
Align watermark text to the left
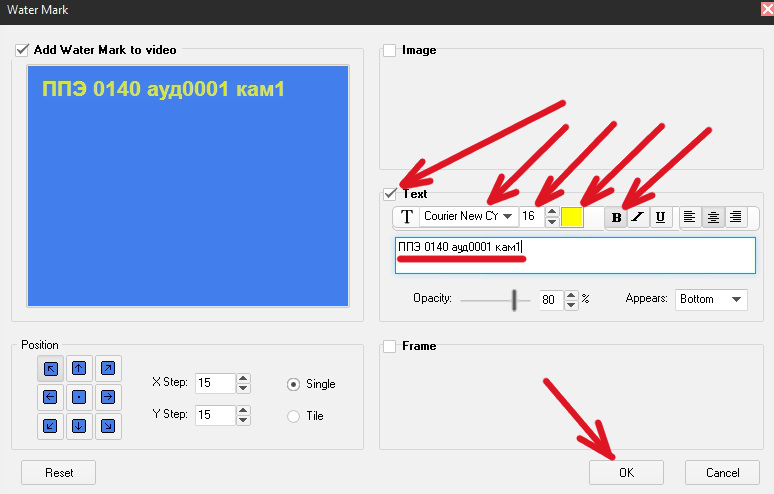(x=690, y=217)
